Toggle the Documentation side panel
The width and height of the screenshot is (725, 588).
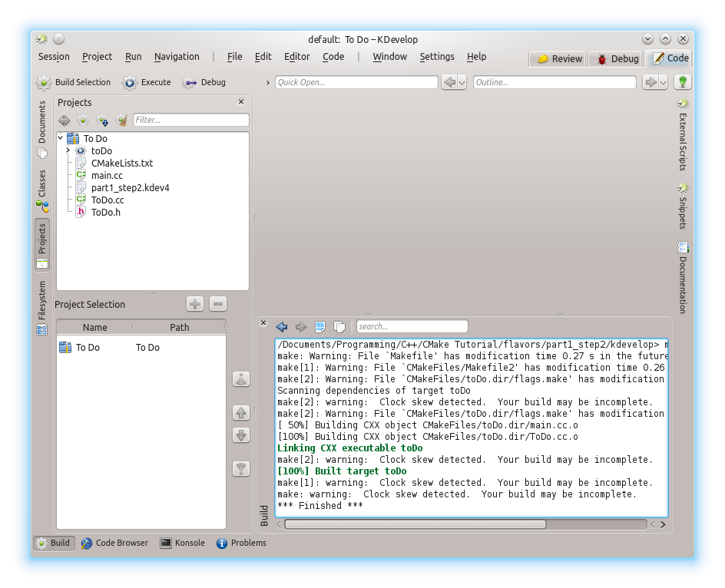[683, 278]
